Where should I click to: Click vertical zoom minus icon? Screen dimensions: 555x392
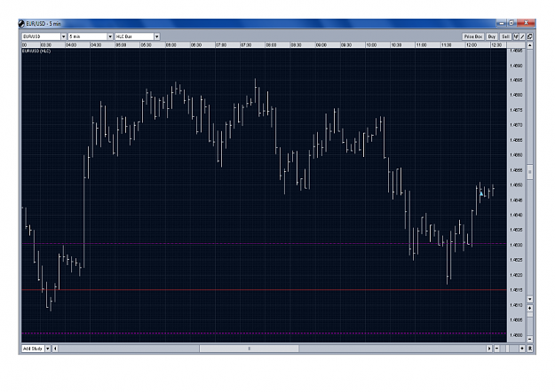[530, 339]
